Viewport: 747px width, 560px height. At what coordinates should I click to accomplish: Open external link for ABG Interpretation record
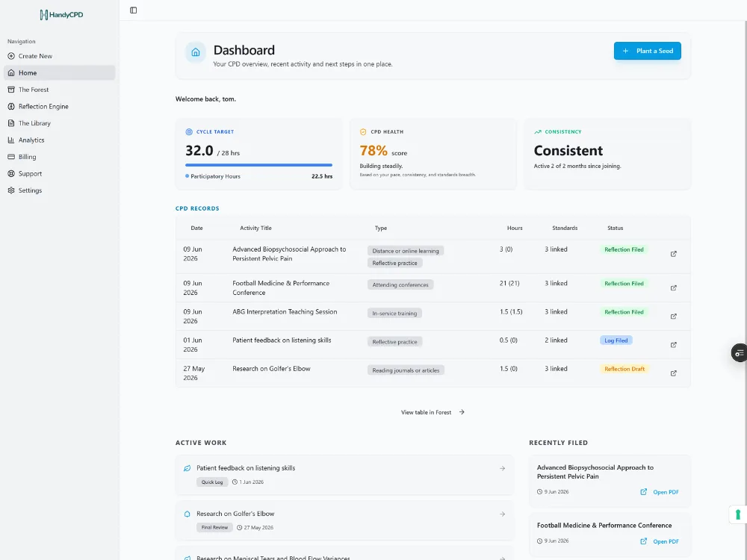click(674, 317)
